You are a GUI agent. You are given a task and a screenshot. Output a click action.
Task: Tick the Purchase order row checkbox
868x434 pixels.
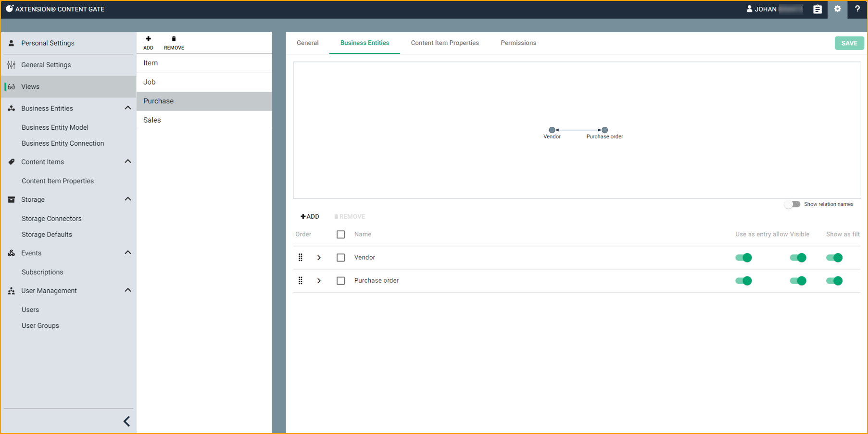pos(340,281)
